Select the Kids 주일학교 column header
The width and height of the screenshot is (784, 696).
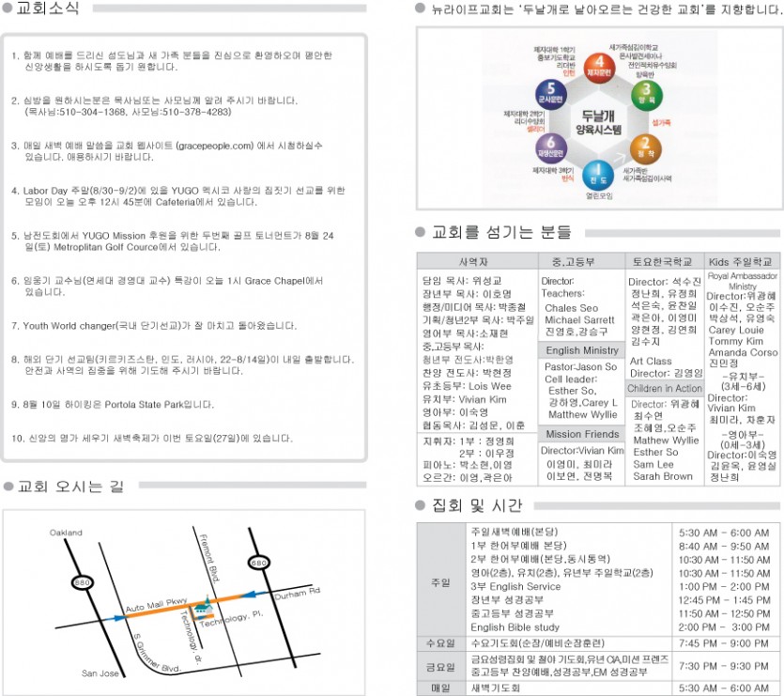pyautogui.click(x=742, y=262)
